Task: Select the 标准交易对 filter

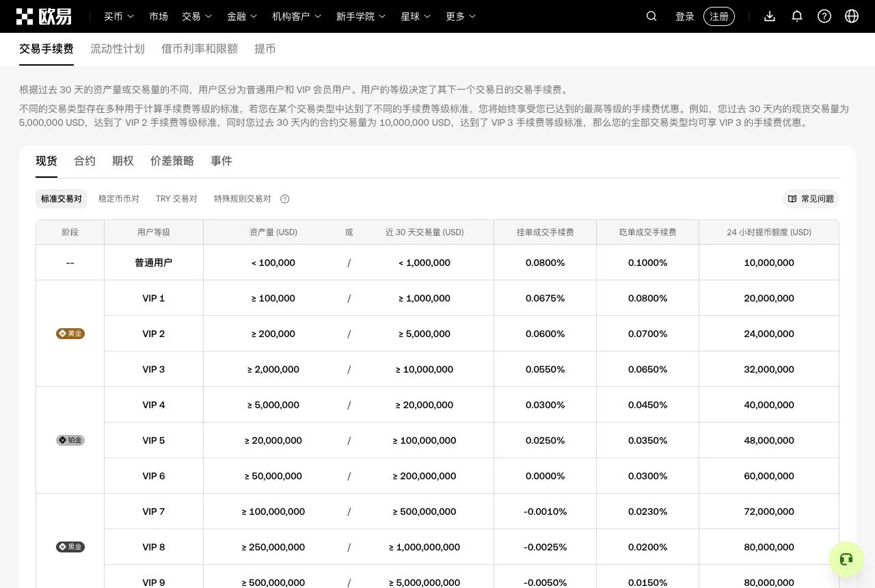Action: (62, 199)
